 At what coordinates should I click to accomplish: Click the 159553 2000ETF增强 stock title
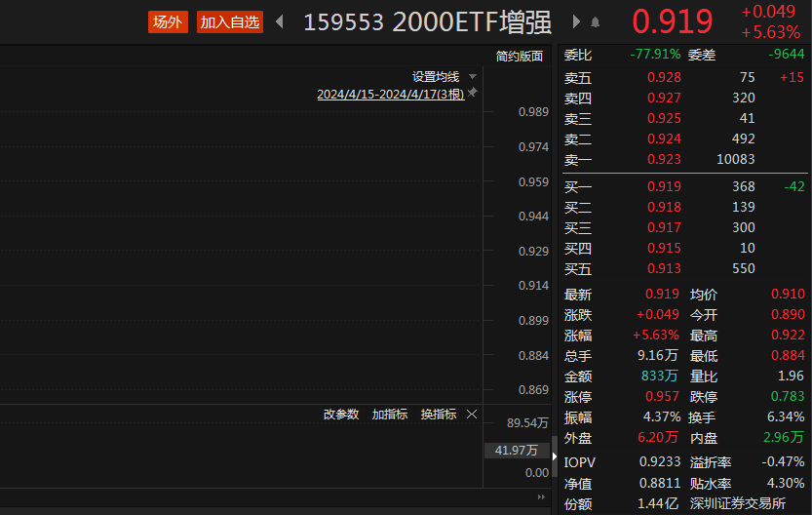click(x=427, y=21)
